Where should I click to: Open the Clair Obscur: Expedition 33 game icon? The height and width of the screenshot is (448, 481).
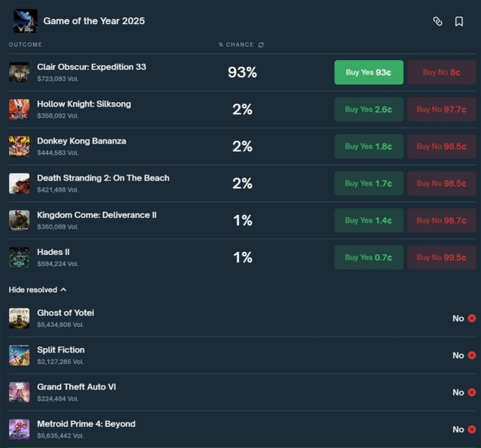tap(20, 72)
